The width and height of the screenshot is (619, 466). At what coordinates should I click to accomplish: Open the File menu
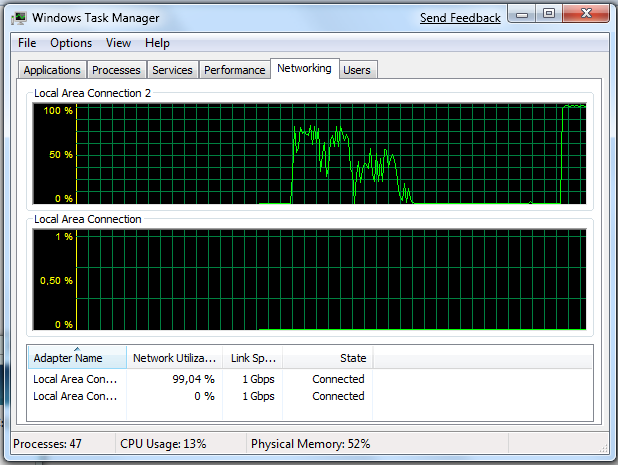pyautogui.click(x=27, y=43)
